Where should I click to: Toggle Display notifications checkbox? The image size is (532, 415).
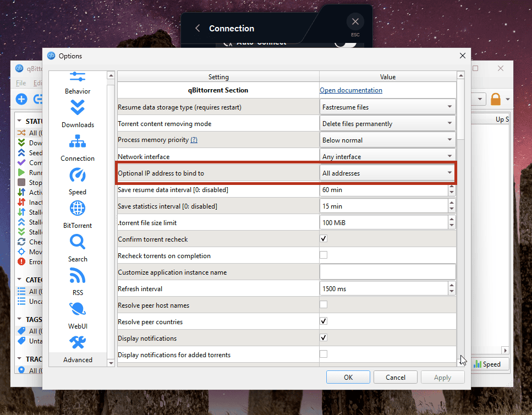point(323,337)
